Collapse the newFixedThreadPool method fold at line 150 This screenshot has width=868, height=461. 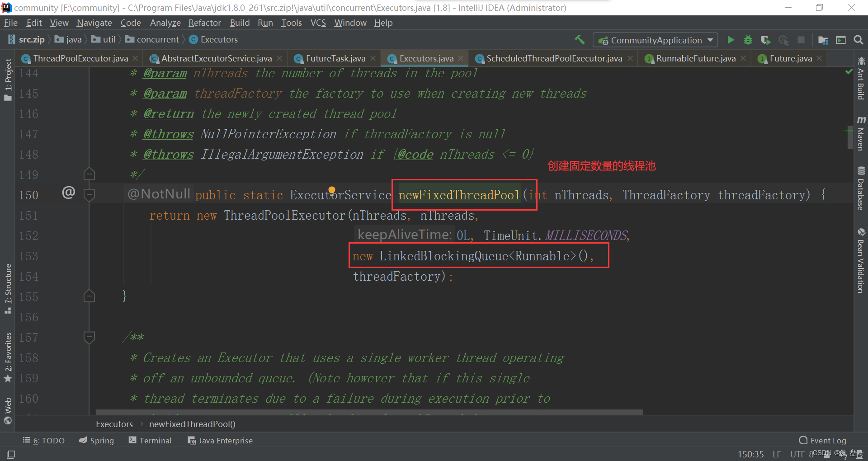click(x=89, y=195)
